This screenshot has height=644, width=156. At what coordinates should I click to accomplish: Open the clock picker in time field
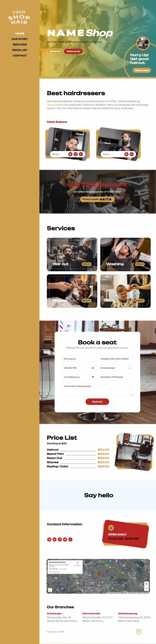[x=93, y=368]
